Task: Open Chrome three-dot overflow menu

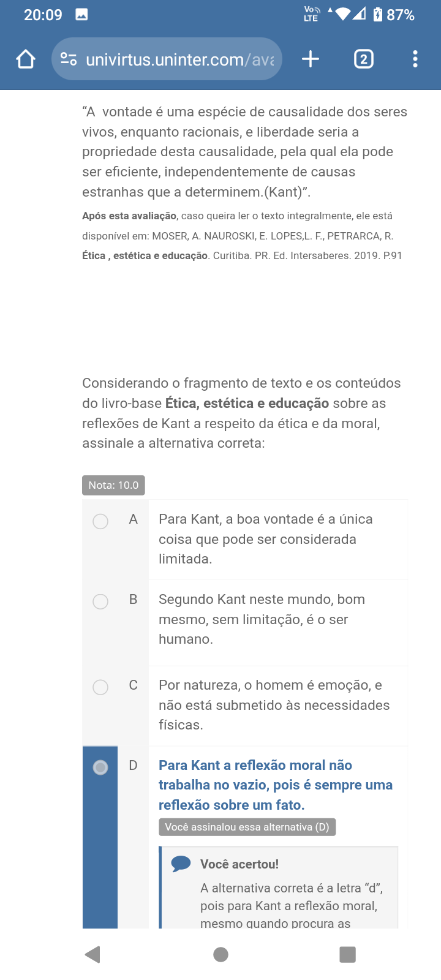Action: [x=415, y=59]
